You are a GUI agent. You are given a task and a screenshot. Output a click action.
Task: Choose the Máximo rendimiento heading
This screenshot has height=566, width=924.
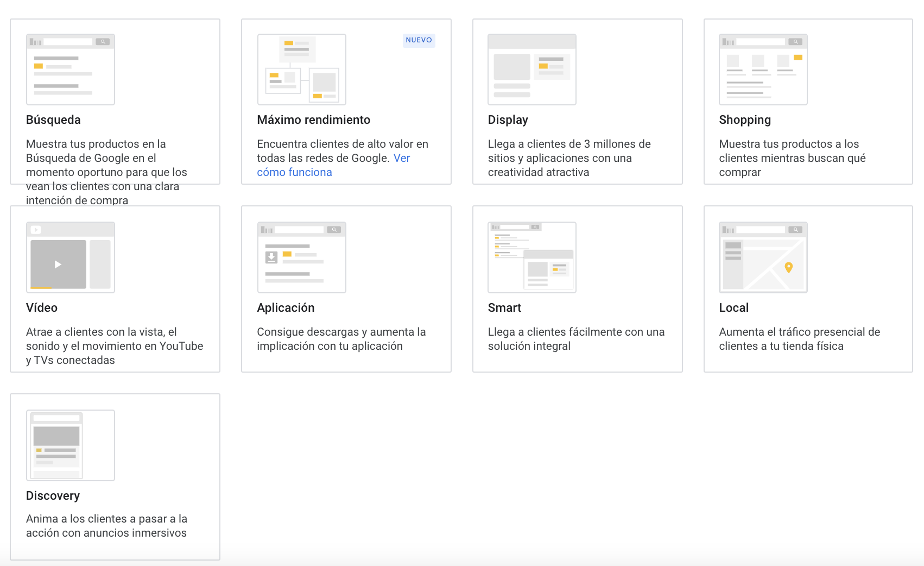[x=314, y=120]
